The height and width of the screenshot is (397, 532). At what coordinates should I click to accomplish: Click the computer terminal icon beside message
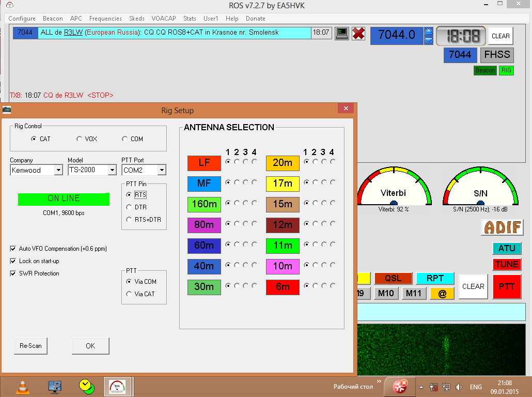click(x=341, y=33)
